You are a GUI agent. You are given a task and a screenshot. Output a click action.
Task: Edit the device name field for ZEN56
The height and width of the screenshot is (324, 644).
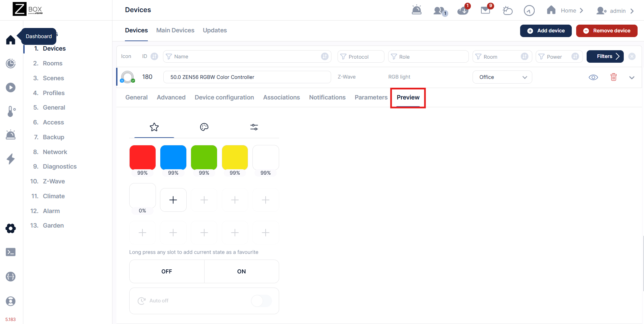tap(247, 77)
